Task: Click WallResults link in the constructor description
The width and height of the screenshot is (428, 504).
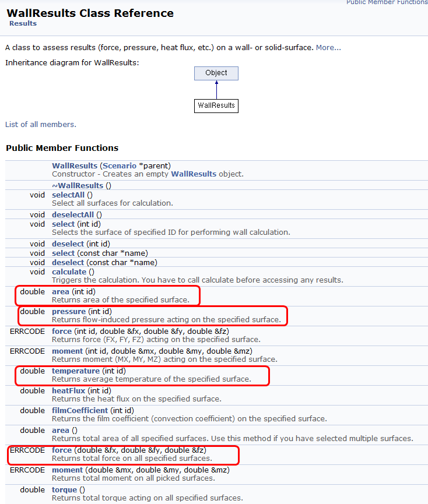Action: coord(194,174)
